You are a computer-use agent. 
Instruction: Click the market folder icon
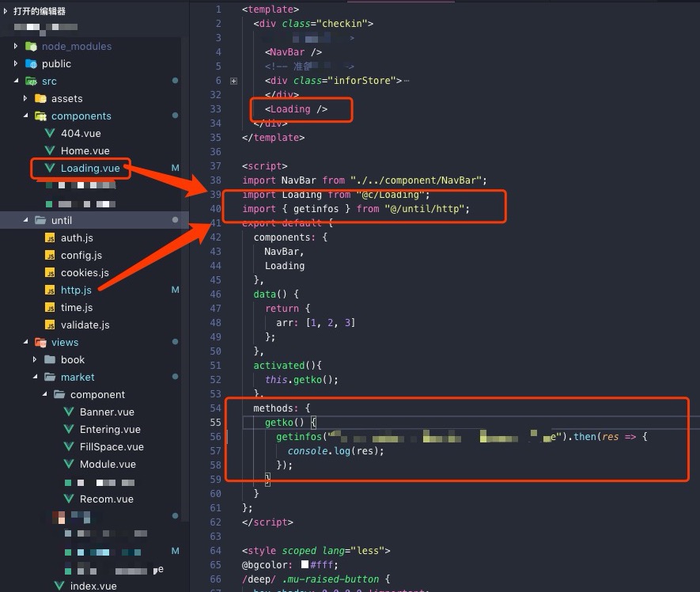(x=50, y=377)
